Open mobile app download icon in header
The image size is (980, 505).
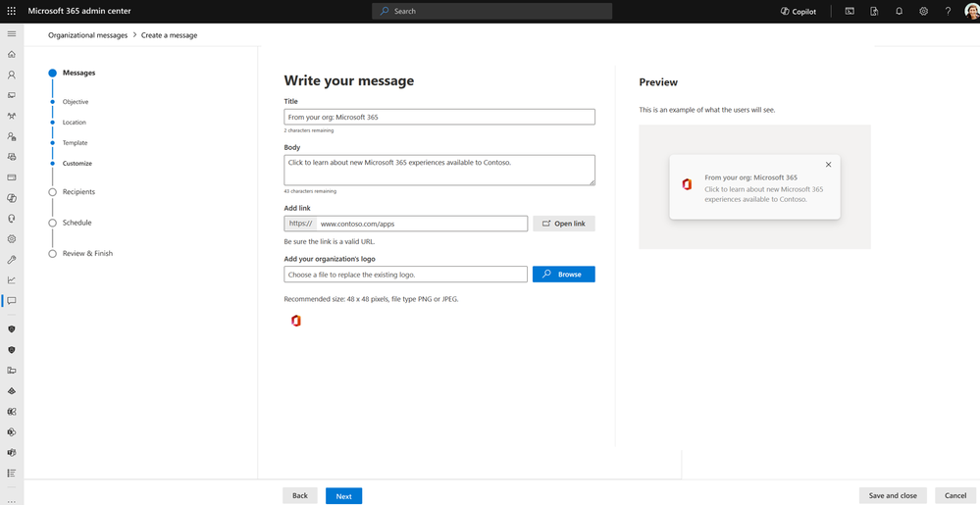tap(874, 11)
